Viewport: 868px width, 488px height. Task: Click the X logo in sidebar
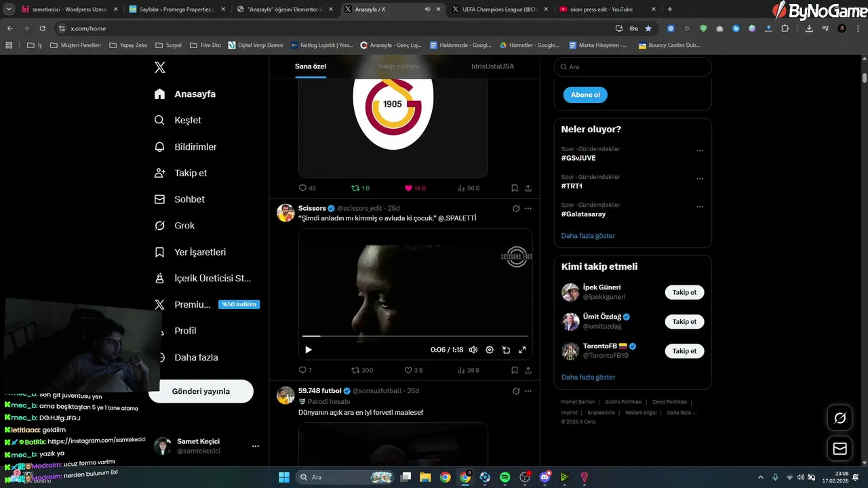pyautogui.click(x=160, y=67)
